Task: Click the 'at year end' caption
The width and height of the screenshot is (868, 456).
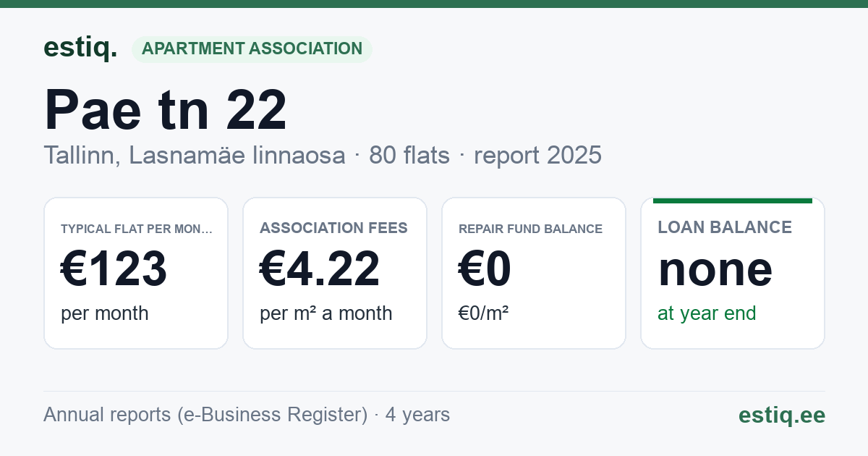Action: [707, 313]
